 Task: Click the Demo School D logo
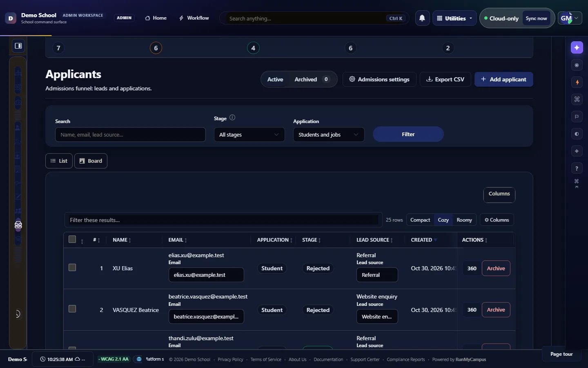[x=11, y=18]
